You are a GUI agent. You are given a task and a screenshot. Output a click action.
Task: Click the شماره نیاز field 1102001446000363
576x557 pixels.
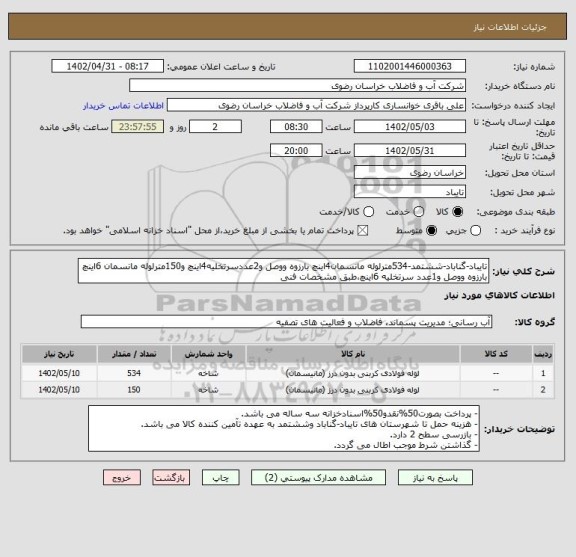click(x=410, y=67)
